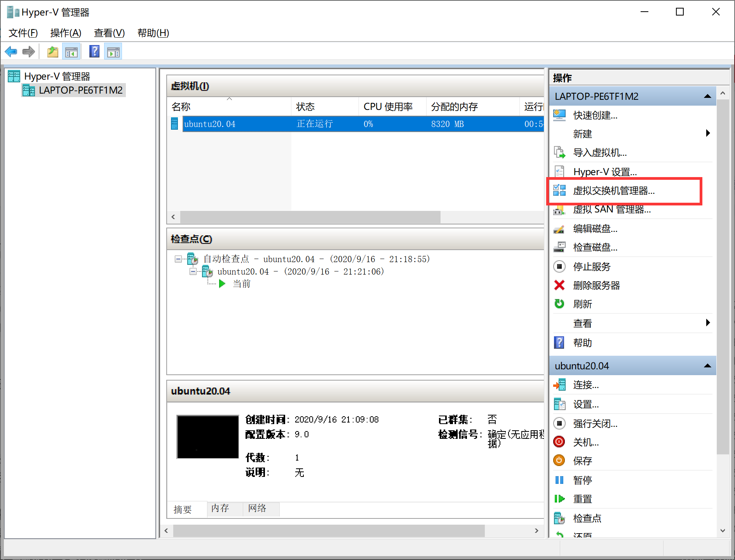The width and height of the screenshot is (735, 560).
Task: Click up arrow of actions pane scrollbar
Action: pos(723,93)
